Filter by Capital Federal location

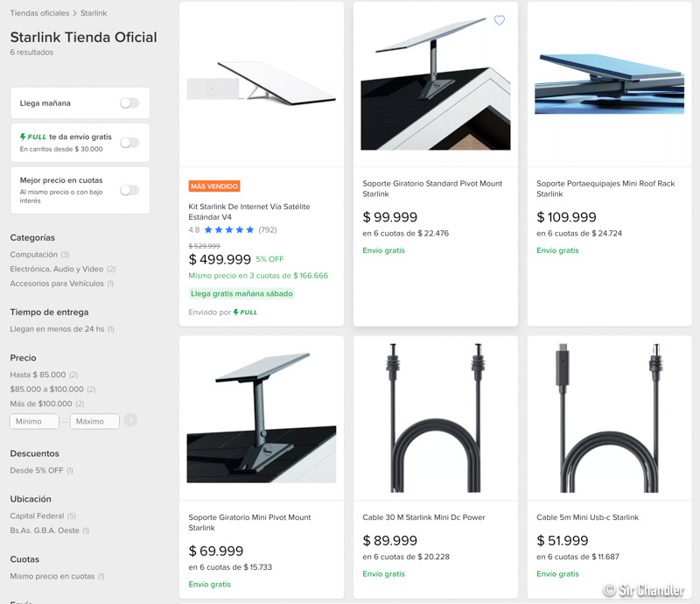[37, 516]
